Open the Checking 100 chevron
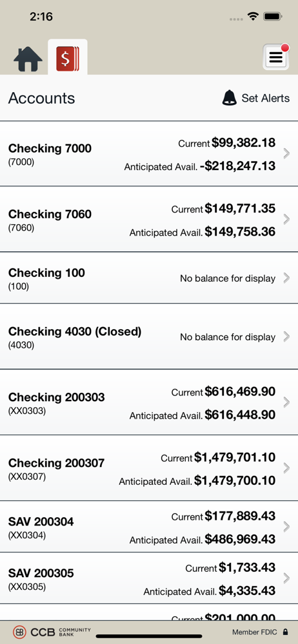The image size is (298, 644). pyautogui.click(x=287, y=278)
